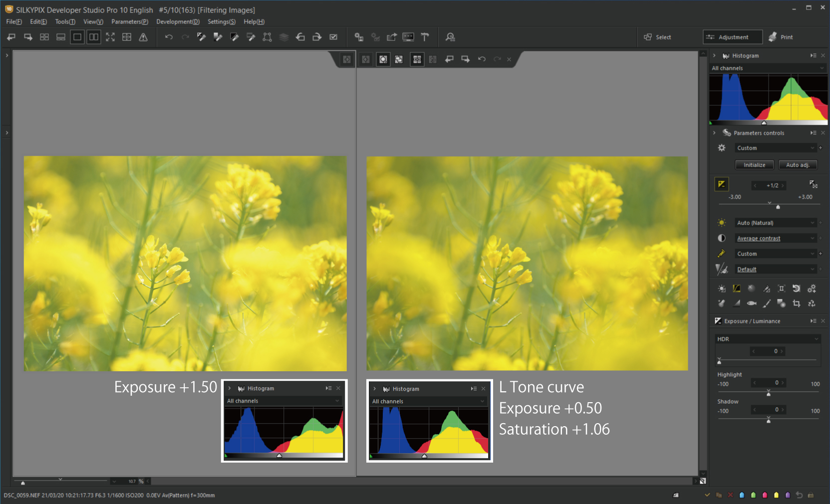
Task: Toggle the exposure bias icon button
Action: 722,184
